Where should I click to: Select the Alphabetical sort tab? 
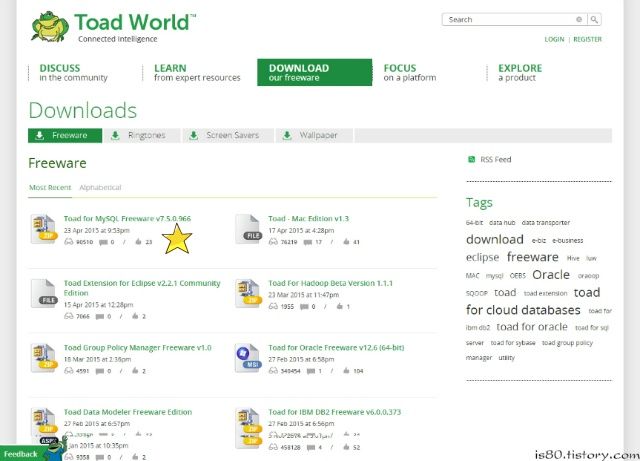(100, 187)
